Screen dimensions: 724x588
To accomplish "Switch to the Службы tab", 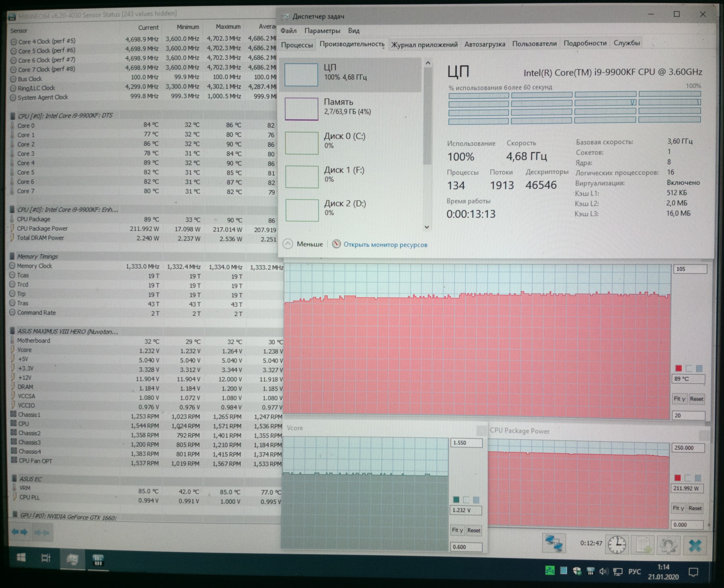I will coord(627,43).
